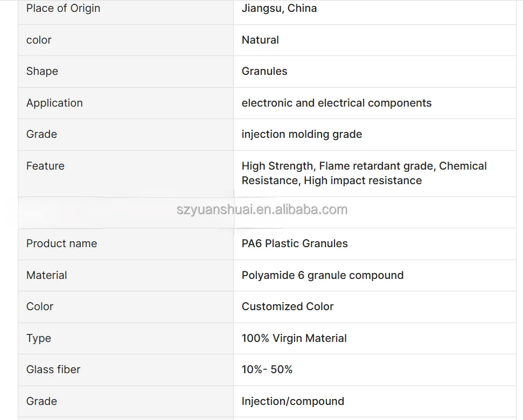The image size is (523, 420).
Task: Select "injection molding grade" value
Action: (x=302, y=134)
